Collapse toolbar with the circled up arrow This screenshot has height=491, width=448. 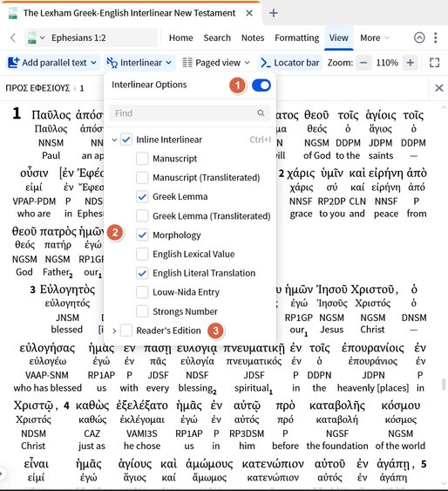[x=419, y=38]
